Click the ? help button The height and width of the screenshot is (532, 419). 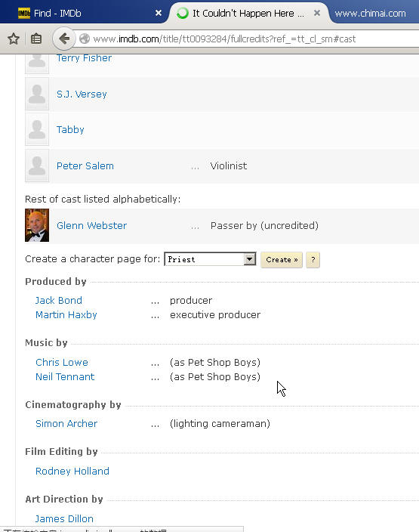[x=313, y=259]
